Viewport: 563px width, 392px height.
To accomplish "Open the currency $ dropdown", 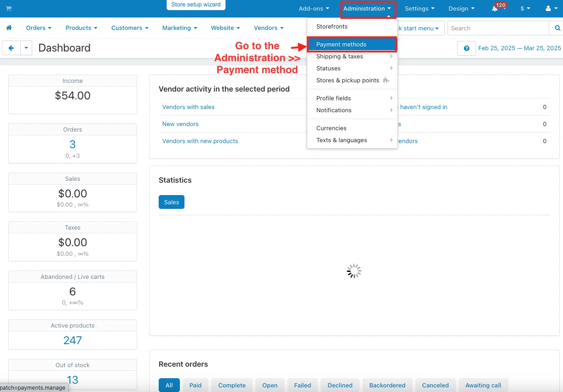I will coord(525,8).
